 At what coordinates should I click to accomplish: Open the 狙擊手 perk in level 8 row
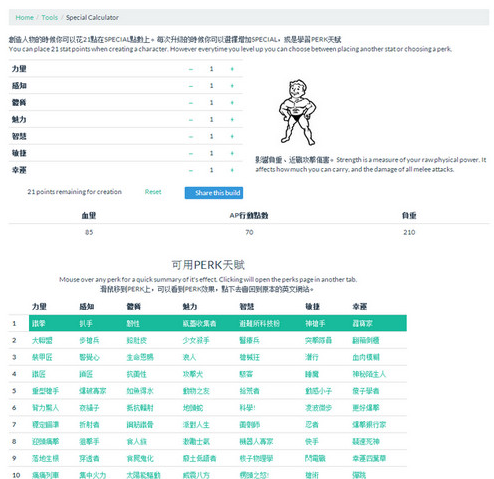pos(89,442)
